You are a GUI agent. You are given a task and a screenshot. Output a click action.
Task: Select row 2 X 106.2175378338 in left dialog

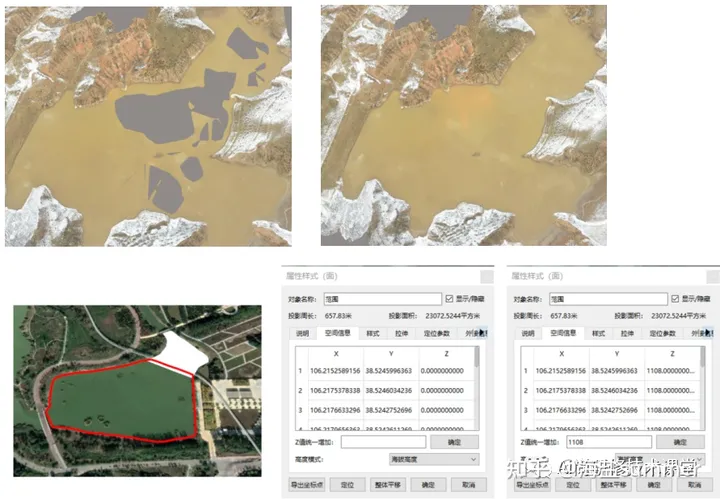(335, 390)
